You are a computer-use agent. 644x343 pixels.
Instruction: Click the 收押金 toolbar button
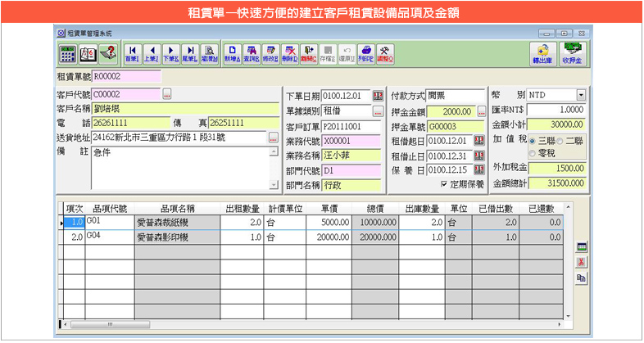pyautogui.click(x=572, y=54)
